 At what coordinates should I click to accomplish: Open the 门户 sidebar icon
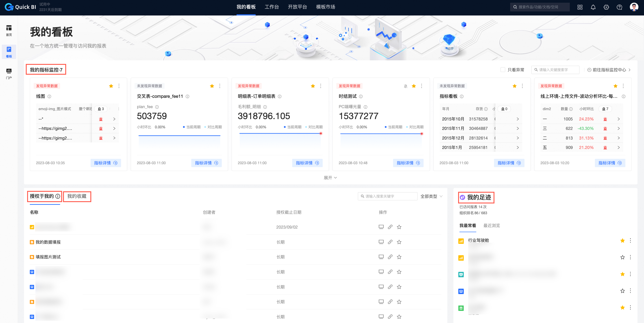9,74
